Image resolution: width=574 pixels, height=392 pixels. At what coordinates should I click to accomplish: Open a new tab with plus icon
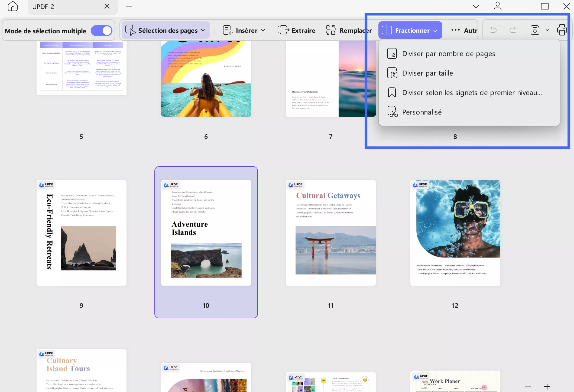[129, 6]
